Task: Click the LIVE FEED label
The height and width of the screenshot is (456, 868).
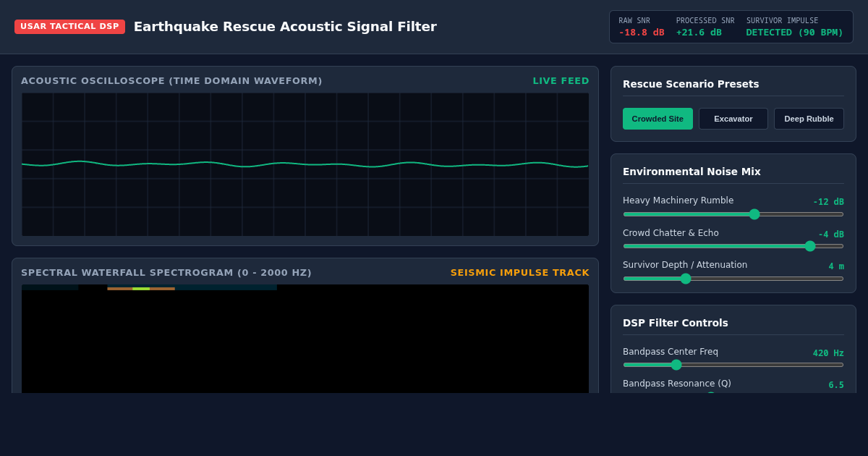Action: [x=561, y=81]
